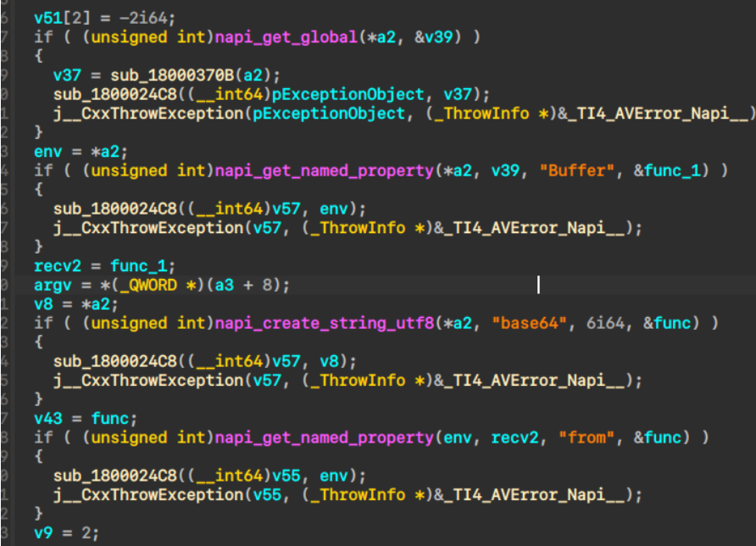Select the napi_get_global function call
Viewport: 756px width, 546px height.
click(286, 37)
